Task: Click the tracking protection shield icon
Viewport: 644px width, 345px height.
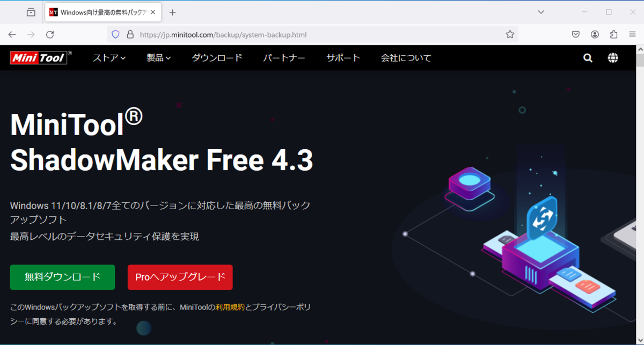Action: (115, 34)
